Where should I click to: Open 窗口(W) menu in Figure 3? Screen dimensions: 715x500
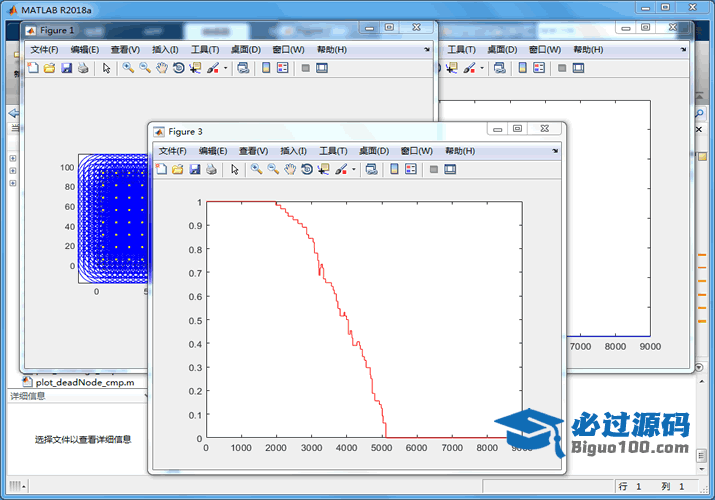(417, 151)
